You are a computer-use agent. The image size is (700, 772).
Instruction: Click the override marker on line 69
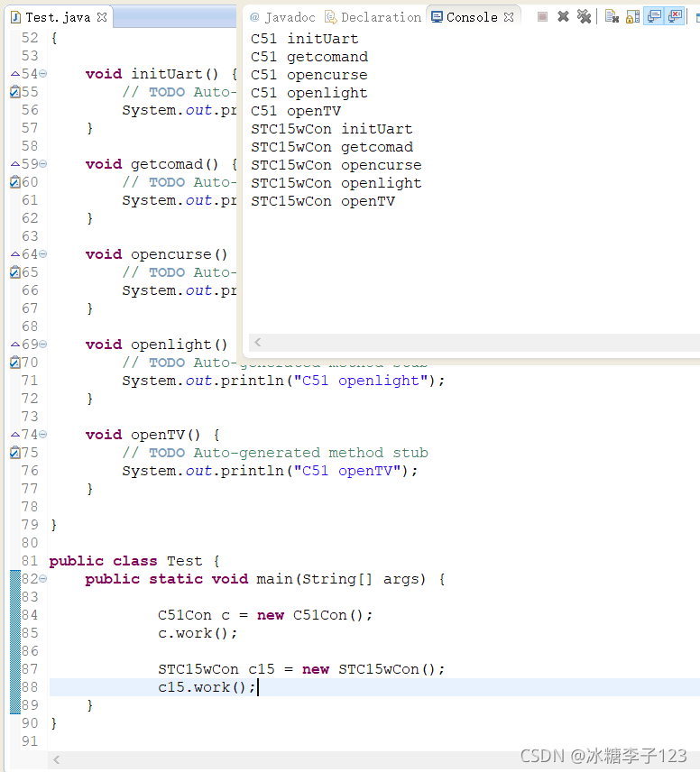coord(15,345)
